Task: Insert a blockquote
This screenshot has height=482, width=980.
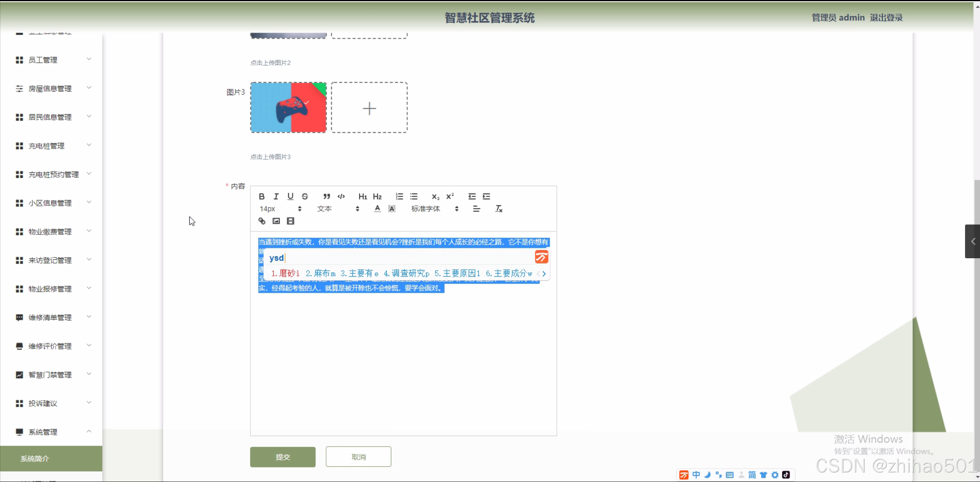Action: [x=327, y=197]
